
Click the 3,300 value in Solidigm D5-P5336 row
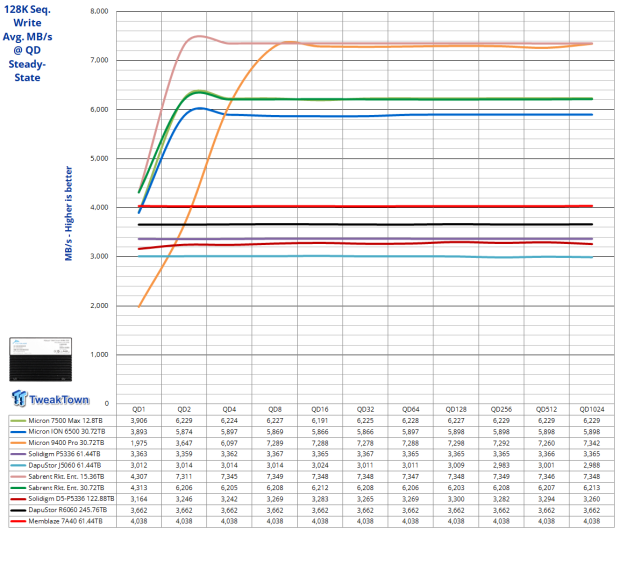(x=456, y=499)
